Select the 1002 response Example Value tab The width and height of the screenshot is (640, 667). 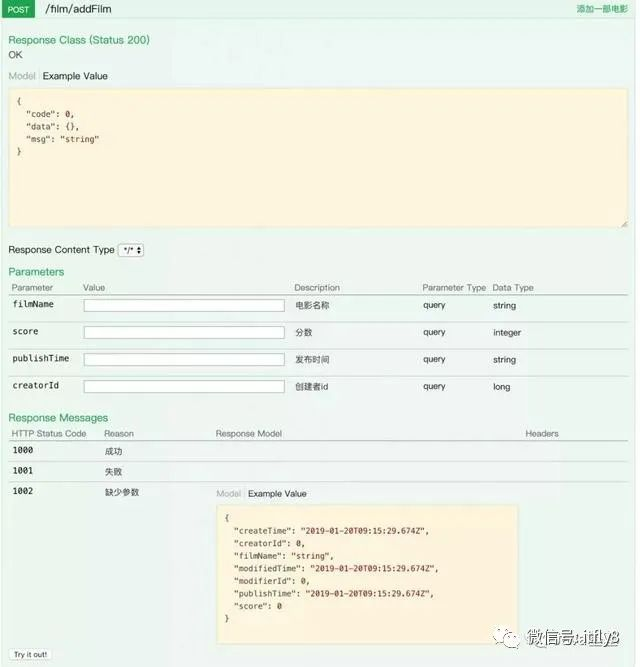[277, 493]
